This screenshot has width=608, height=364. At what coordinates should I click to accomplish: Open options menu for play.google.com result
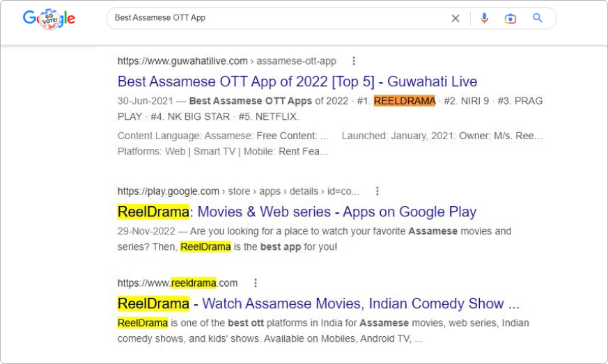click(377, 191)
